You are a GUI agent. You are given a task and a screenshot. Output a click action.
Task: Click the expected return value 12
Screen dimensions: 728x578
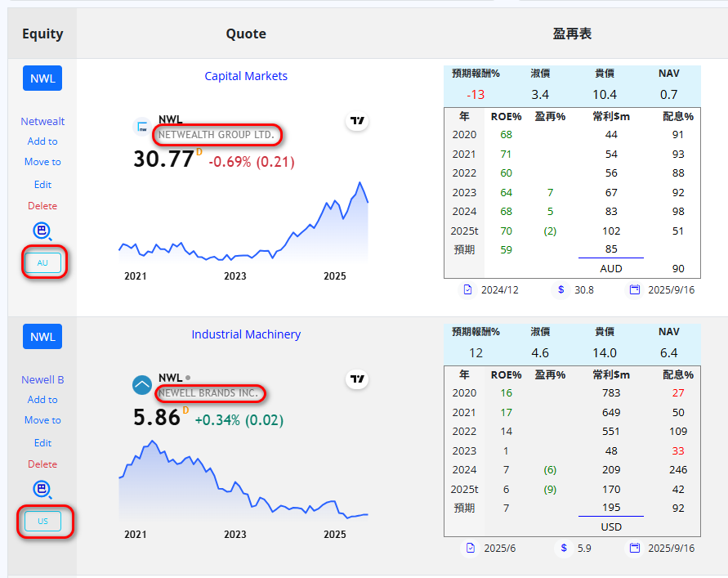click(476, 353)
